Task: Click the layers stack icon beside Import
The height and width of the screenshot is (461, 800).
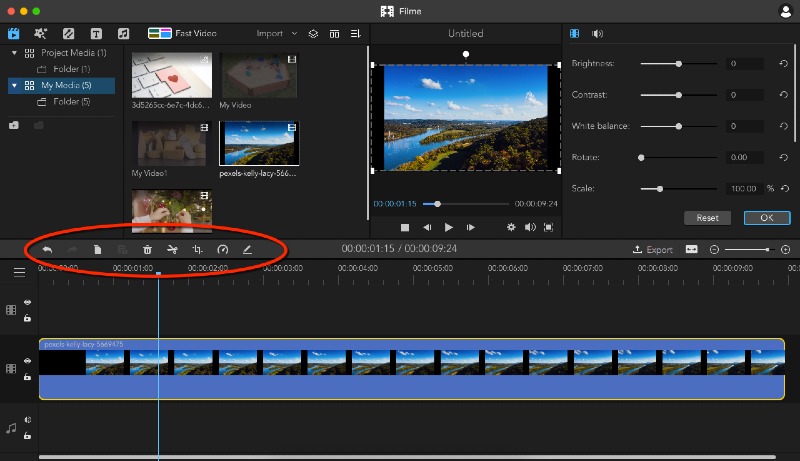Action: point(313,34)
